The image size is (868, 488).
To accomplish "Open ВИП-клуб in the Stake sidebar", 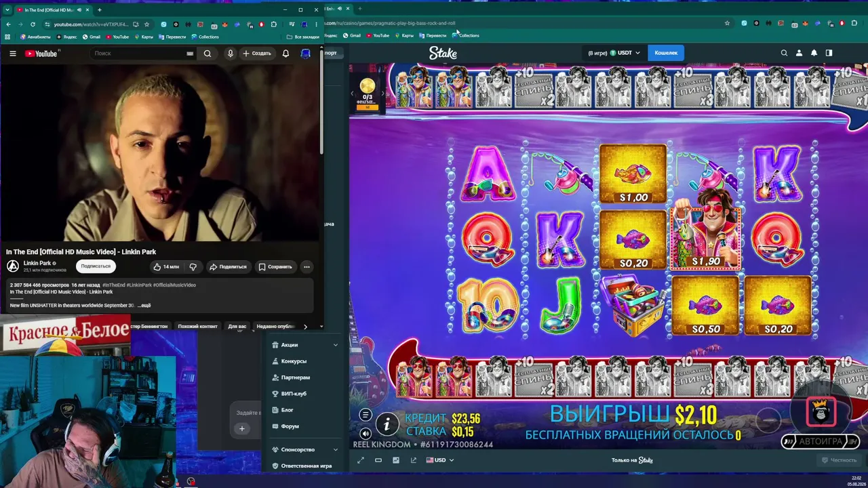I will click(x=294, y=394).
